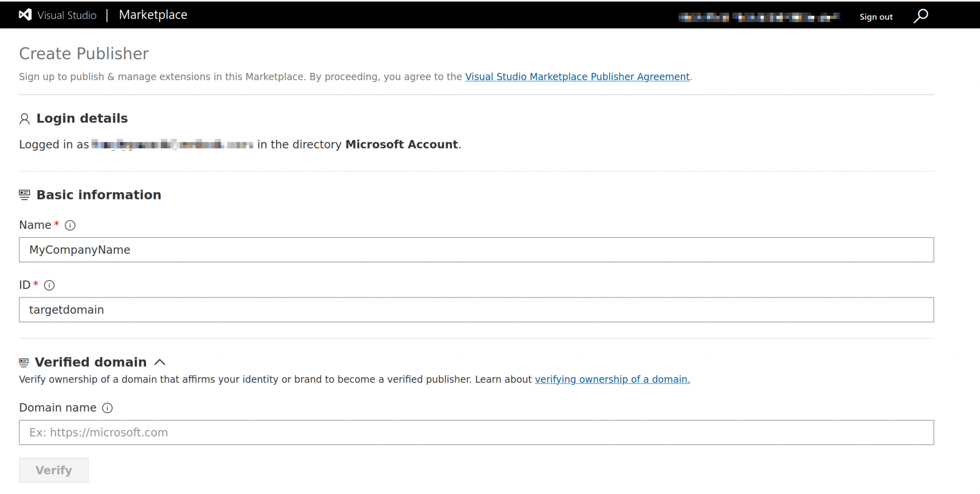Open the info icon beside Domain name
980x494 pixels.
[108, 408]
